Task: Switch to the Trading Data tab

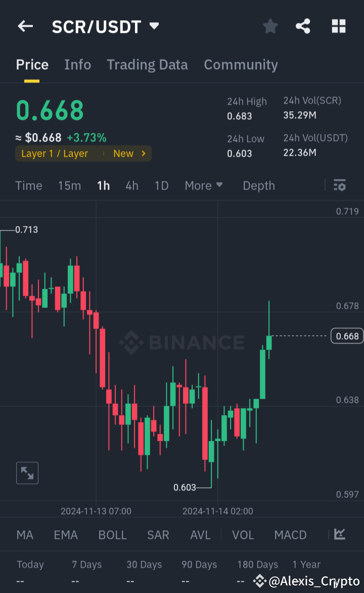Action: tap(147, 65)
